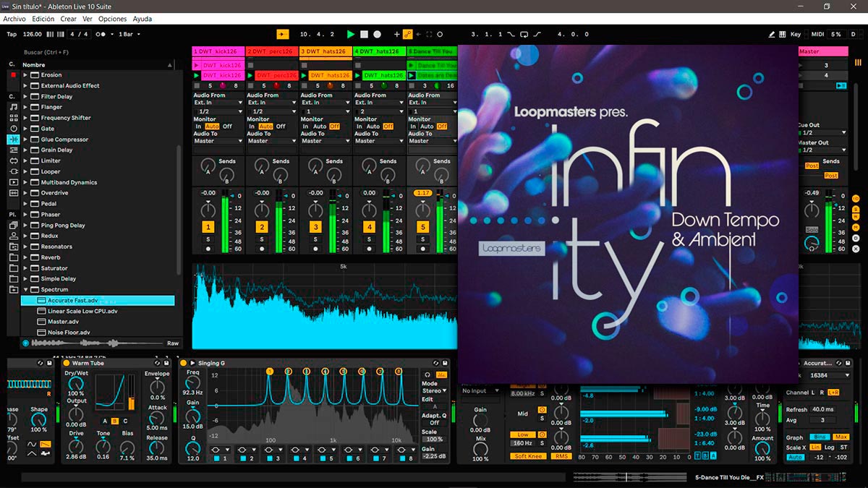Open the Archivo menu
Viewport: 868px width, 488px height.
(x=15, y=19)
